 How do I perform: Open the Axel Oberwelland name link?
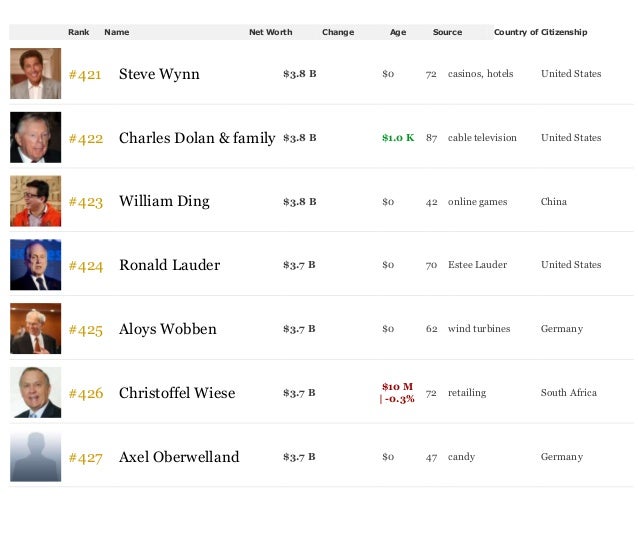coord(179,457)
